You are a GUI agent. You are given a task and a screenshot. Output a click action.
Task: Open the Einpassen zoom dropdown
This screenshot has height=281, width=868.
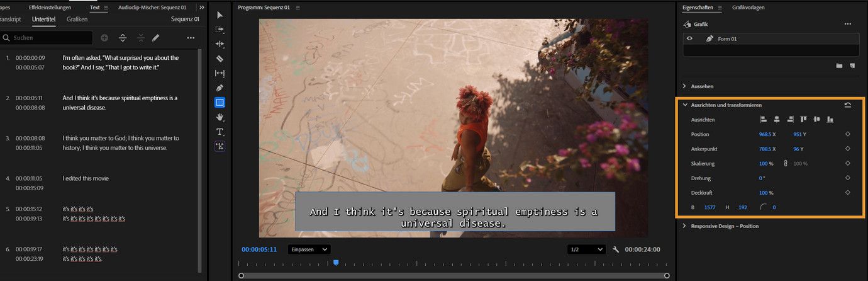309,249
